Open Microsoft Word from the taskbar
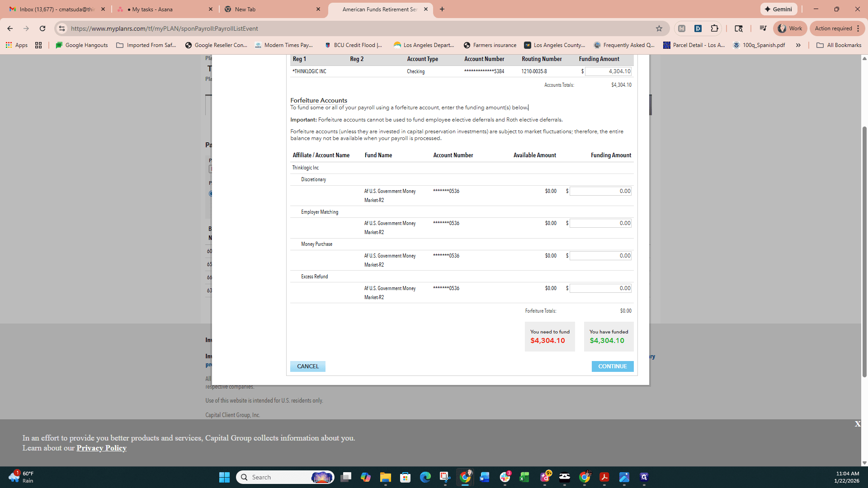The height and width of the screenshot is (488, 868). (485, 477)
